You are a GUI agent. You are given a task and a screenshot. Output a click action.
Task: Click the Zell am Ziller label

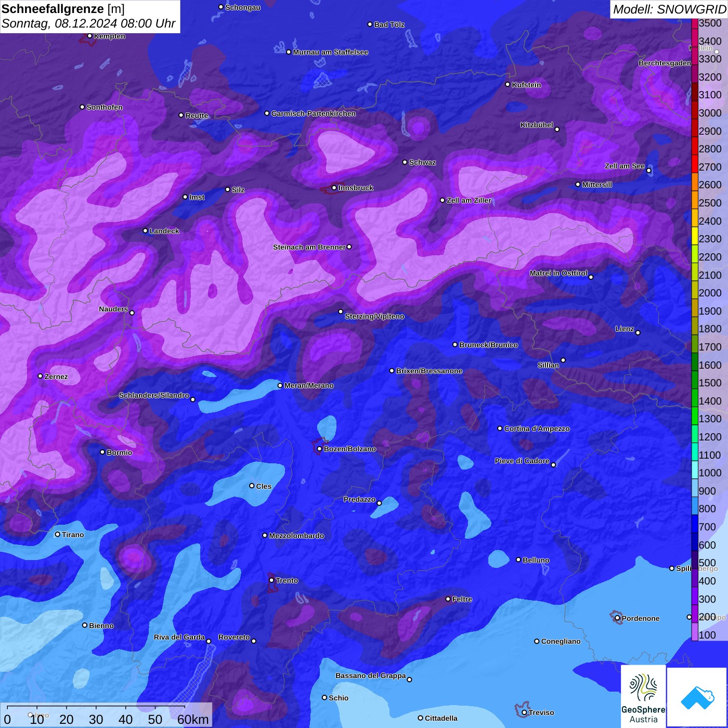(469, 200)
